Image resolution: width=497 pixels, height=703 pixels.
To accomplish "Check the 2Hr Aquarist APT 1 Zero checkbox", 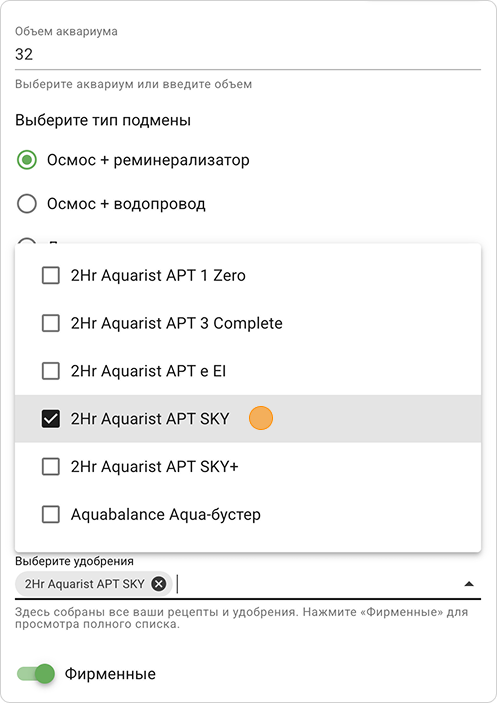I will pyautogui.click(x=51, y=275).
